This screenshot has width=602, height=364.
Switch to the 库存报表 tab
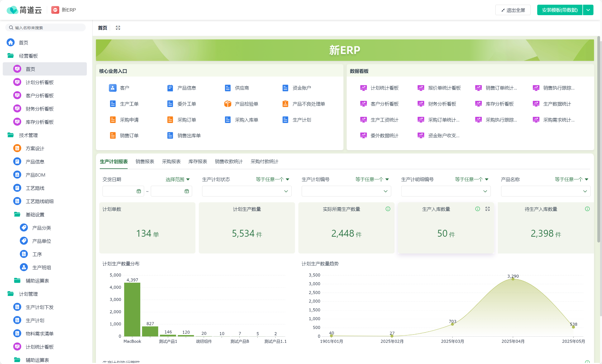click(x=198, y=161)
